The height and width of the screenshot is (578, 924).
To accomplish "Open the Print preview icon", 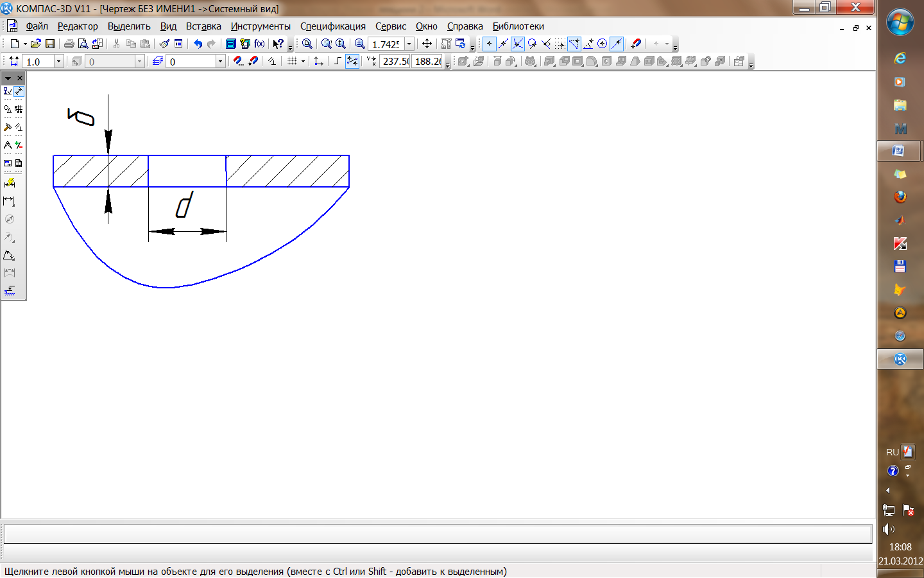I will point(83,44).
